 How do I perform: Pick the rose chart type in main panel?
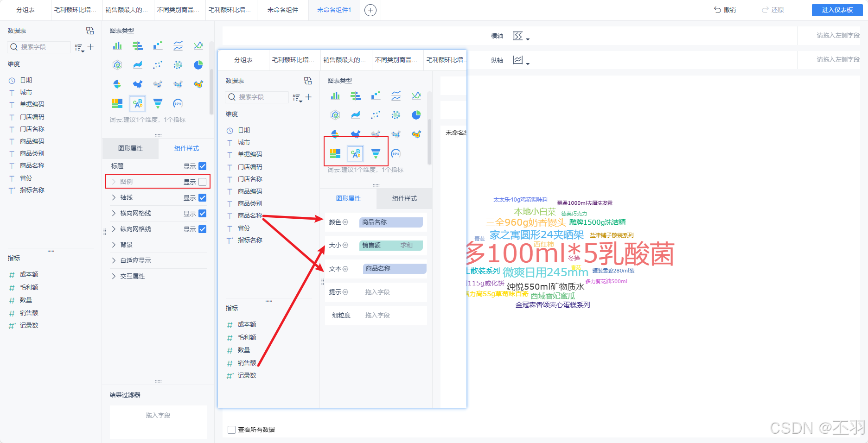pyautogui.click(x=117, y=84)
